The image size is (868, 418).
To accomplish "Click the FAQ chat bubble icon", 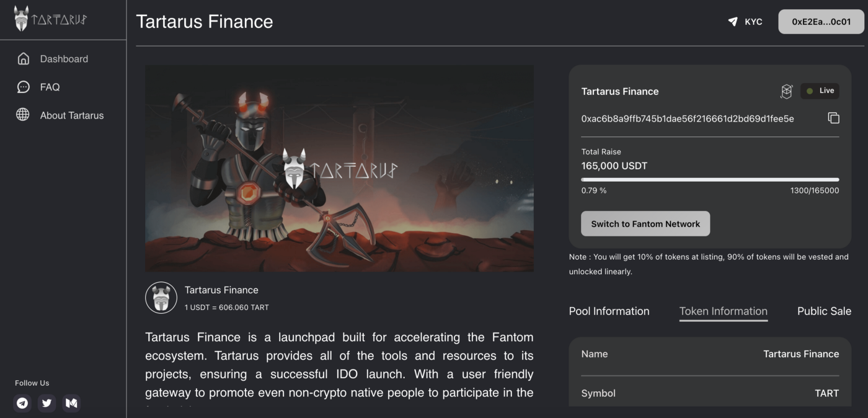I will (x=24, y=87).
